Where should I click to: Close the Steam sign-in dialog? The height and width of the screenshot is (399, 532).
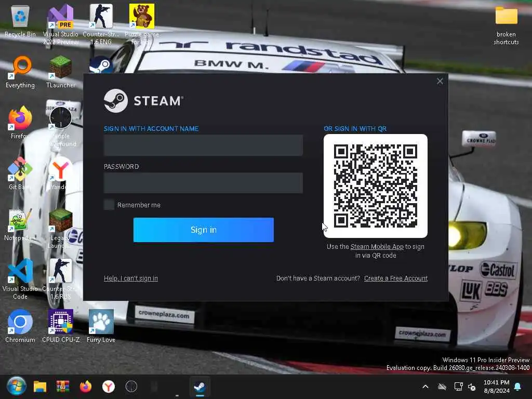[x=440, y=81]
